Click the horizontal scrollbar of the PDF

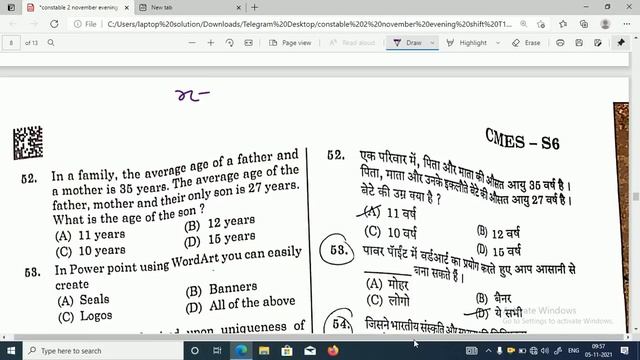click(x=318, y=337)
